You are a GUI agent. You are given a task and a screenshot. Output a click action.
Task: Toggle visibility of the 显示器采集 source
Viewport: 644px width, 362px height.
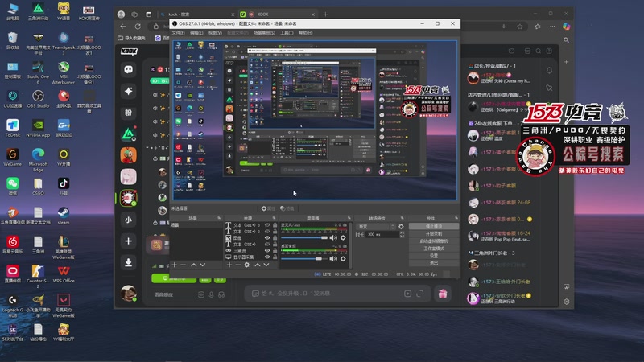pos(267,257)
